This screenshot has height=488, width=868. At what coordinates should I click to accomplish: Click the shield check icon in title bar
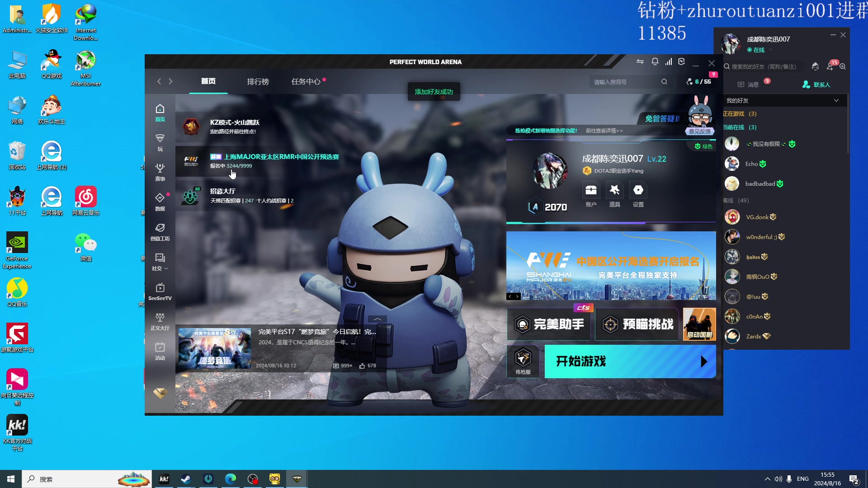[682, 62]
